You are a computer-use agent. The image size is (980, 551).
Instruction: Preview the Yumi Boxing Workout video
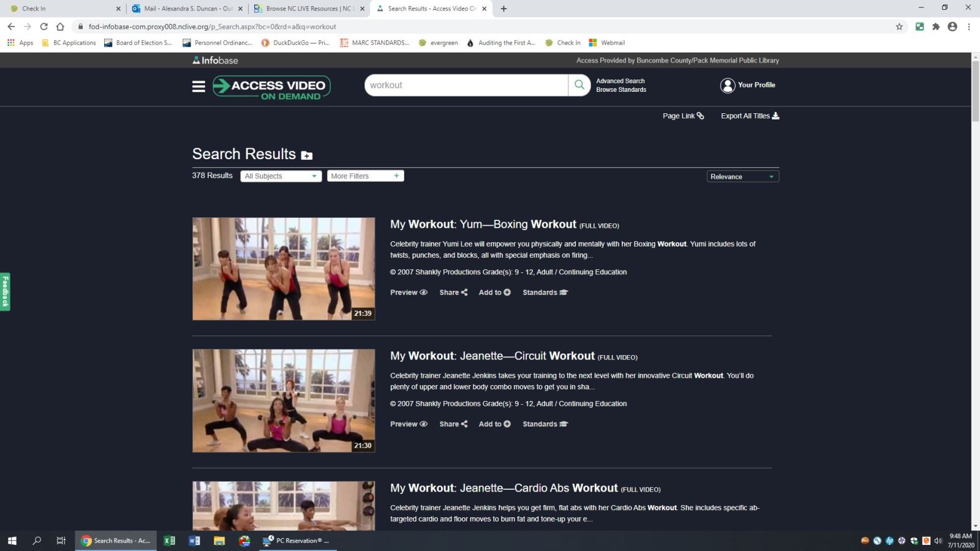tap(409, 293)
